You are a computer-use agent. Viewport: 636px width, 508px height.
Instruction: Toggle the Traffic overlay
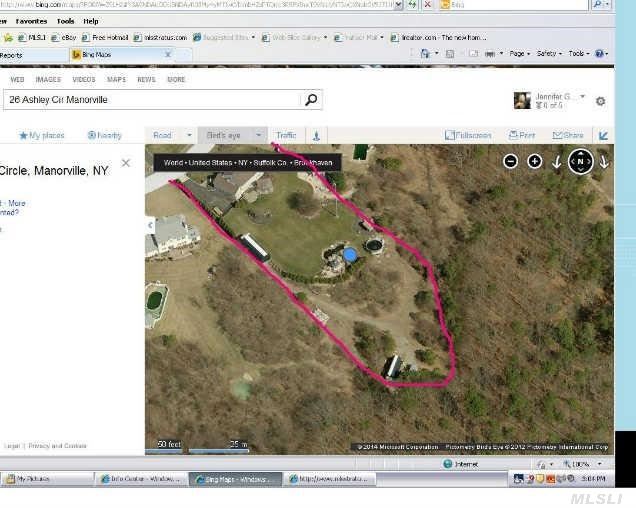point(286,135)
